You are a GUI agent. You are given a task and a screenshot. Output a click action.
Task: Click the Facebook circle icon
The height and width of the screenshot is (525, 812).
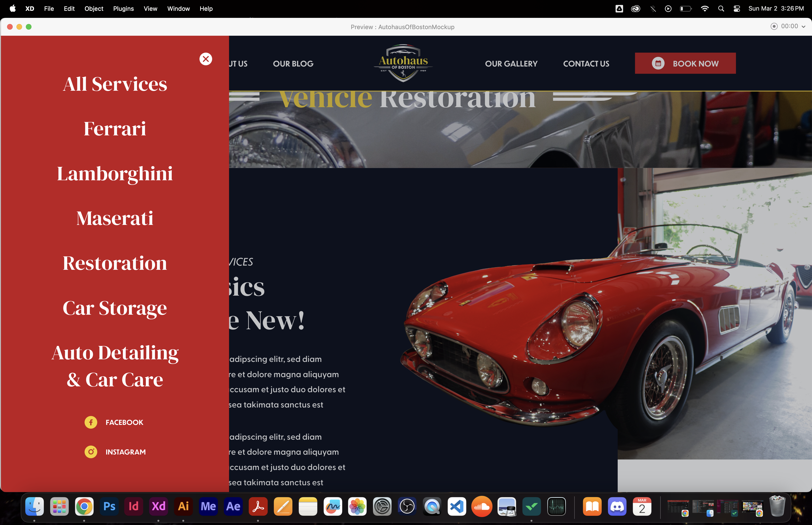pyautogui.click(x=91, y=422)
